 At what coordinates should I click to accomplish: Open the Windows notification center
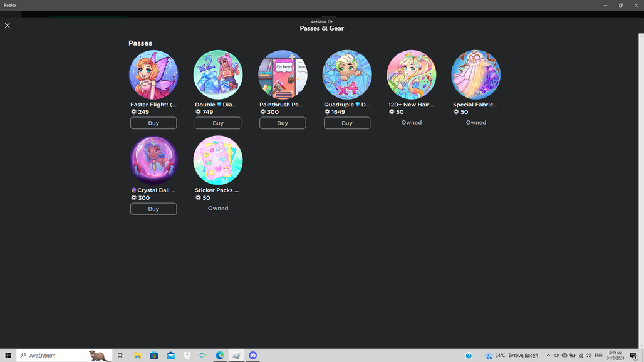(x=634, y=356)
